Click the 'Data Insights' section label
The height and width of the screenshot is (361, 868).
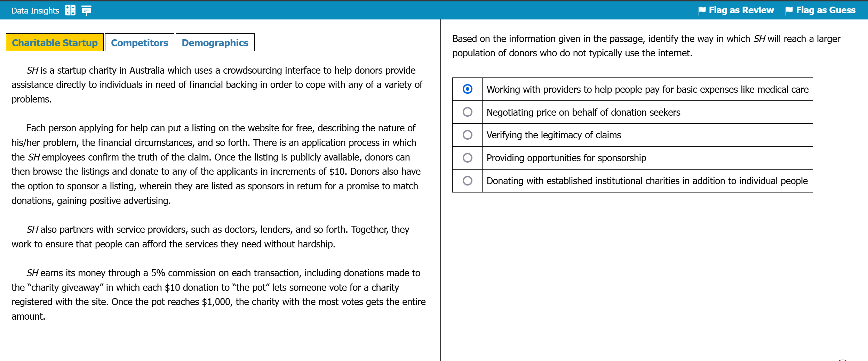click(35, 11)
